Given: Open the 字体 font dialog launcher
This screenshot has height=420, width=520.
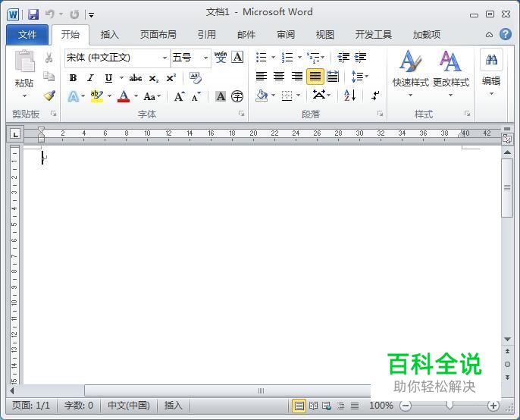Looking at the screenshot, I should (x=241, y=114).
